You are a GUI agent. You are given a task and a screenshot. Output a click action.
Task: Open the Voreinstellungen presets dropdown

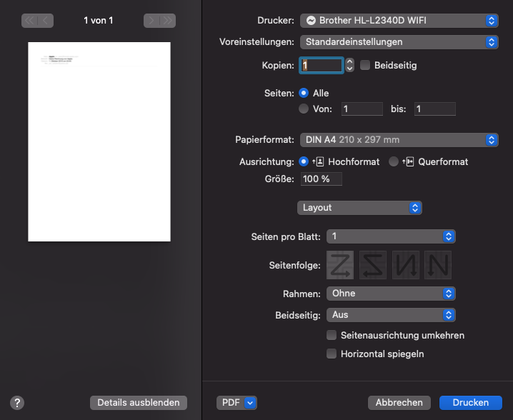(399, 42)
